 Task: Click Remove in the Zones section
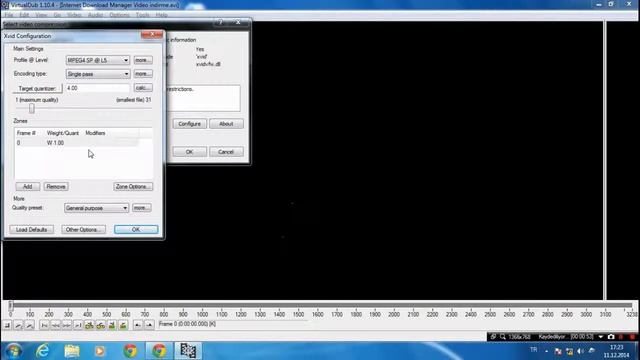coord(56,187)
